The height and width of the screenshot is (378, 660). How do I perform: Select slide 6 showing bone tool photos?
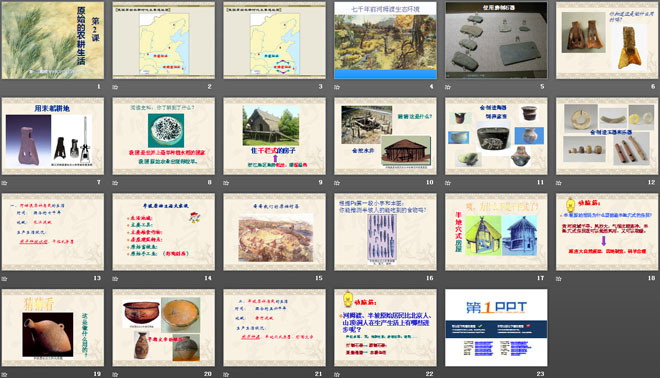point(607,40)
